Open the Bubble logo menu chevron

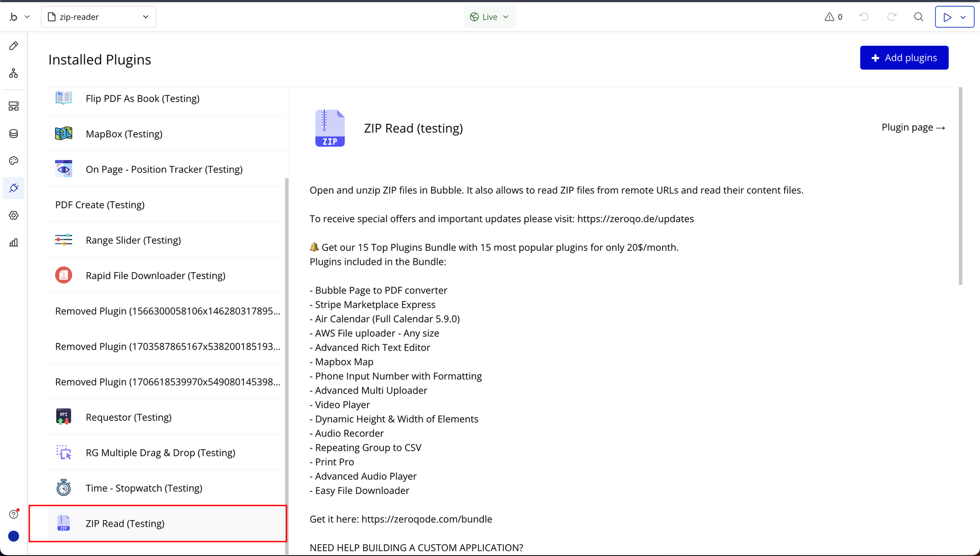pos(27,17)
